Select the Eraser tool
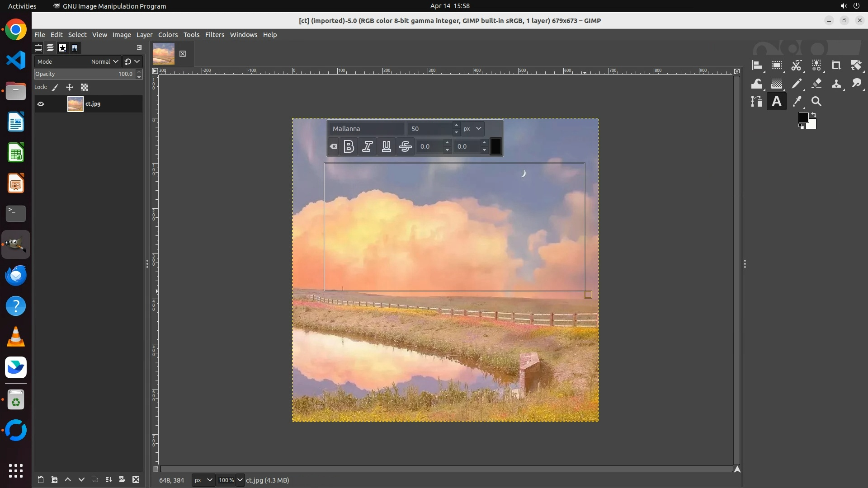Viewport: 868px width, 488px height. point(816,84)
